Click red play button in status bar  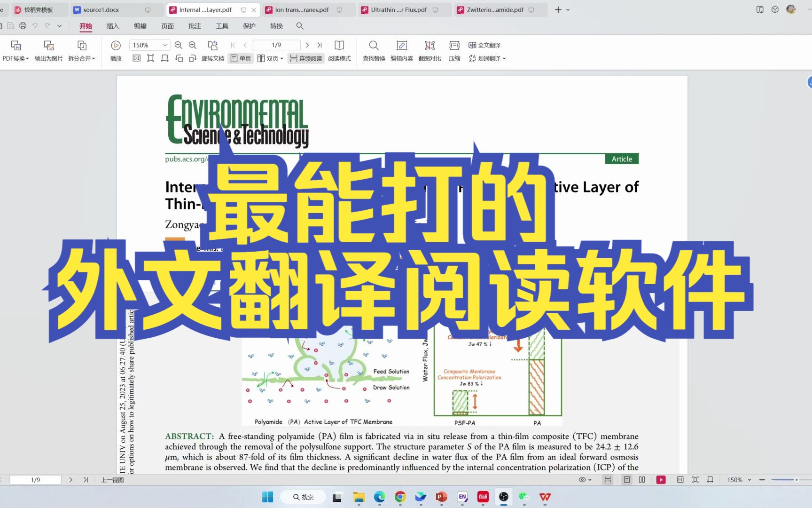(661, 480)
